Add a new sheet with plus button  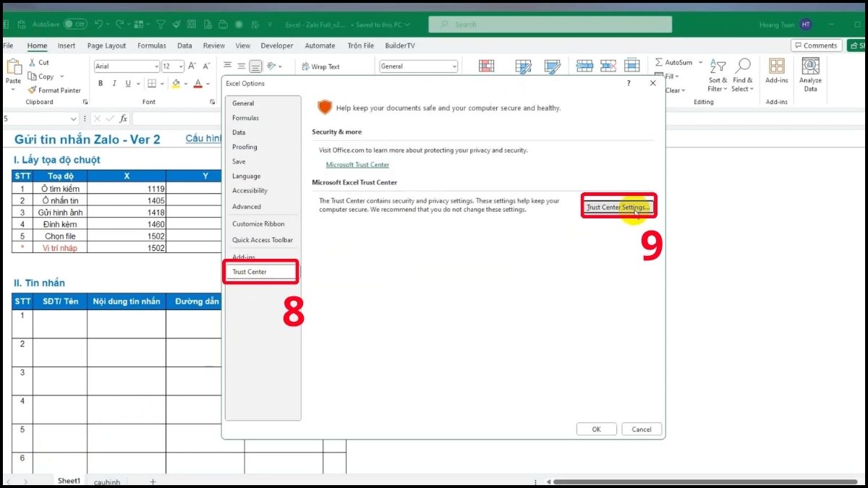tap(153, 481)
